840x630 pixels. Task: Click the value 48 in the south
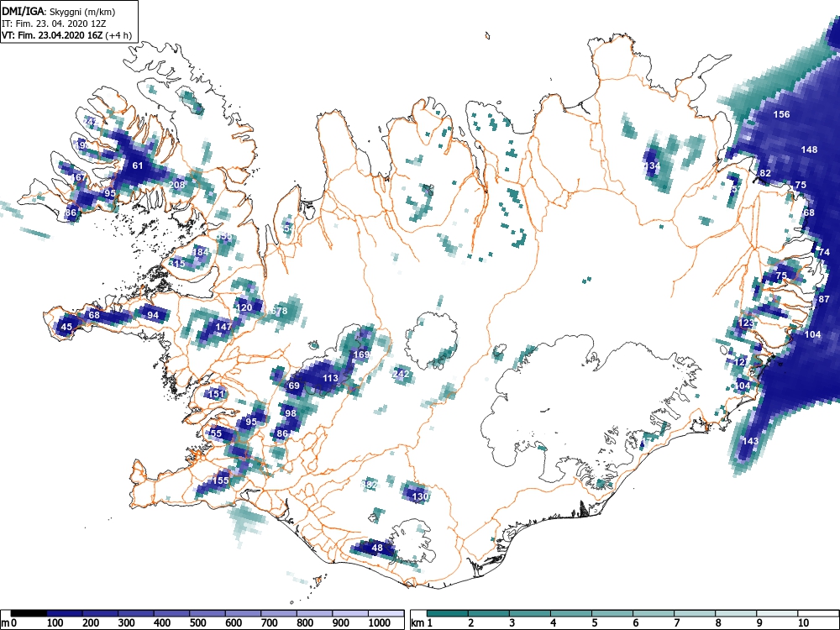377,548
